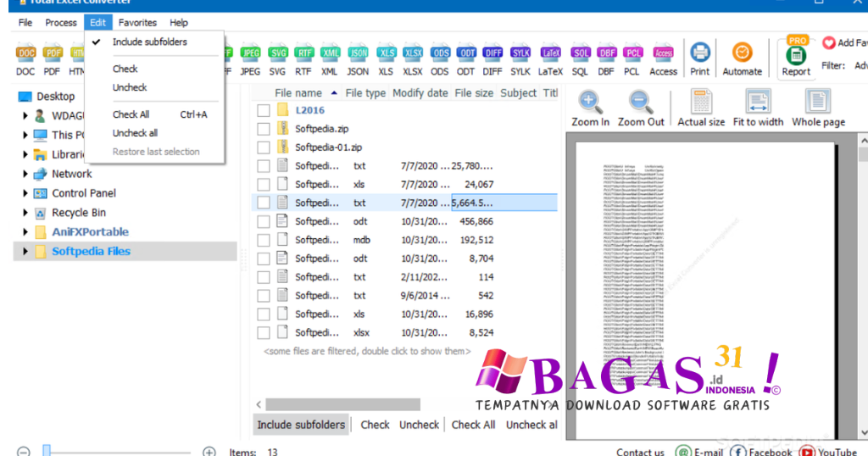Viewport: 868px width, 456px height.
Task: Tick the checkbox for Softpedia.zip
Action: click(264, 129)
